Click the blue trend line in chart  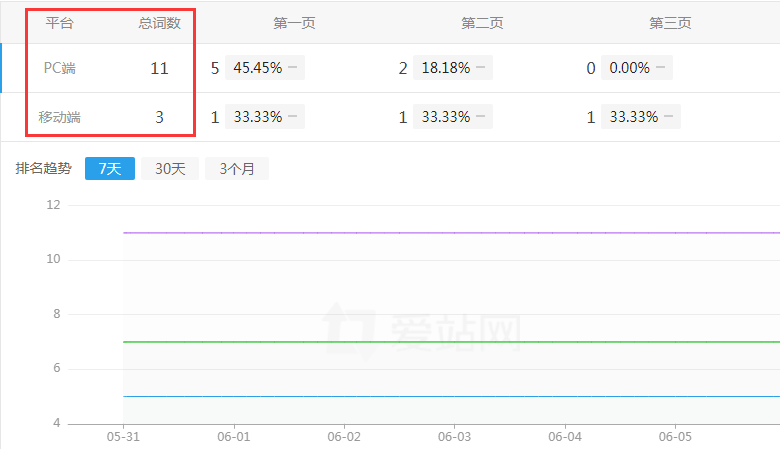[x=450, y=396]
